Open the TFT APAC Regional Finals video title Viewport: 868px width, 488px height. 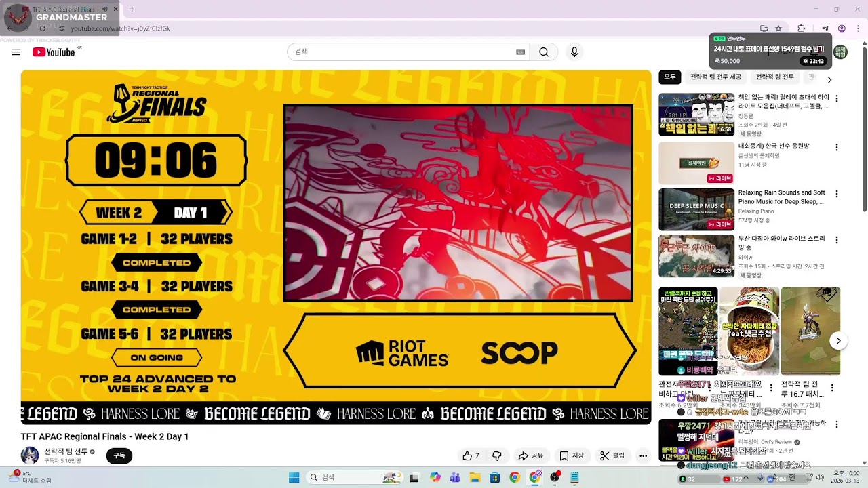(x=104, y=436)
